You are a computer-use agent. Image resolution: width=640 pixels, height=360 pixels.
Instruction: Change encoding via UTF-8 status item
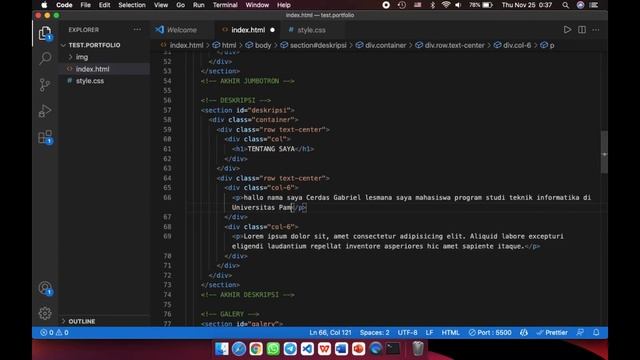click(x=407, y=333)
